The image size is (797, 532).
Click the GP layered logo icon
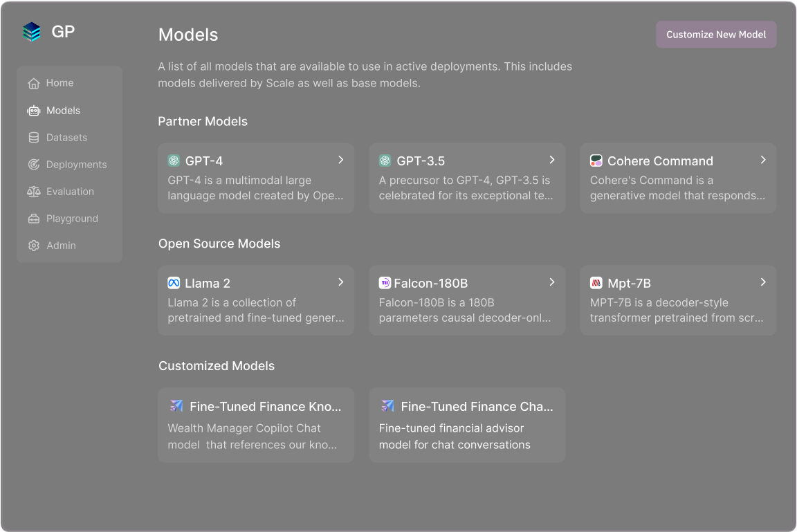32,32
